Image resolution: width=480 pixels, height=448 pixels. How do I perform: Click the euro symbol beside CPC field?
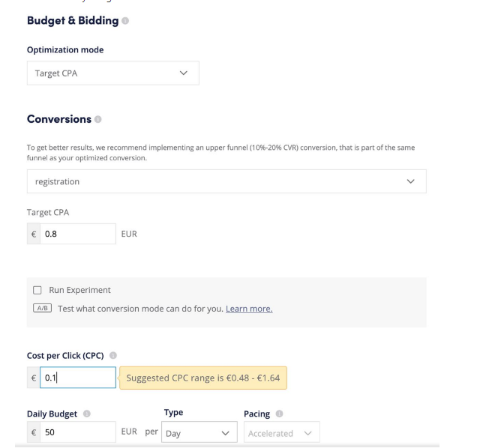point(34,378)
